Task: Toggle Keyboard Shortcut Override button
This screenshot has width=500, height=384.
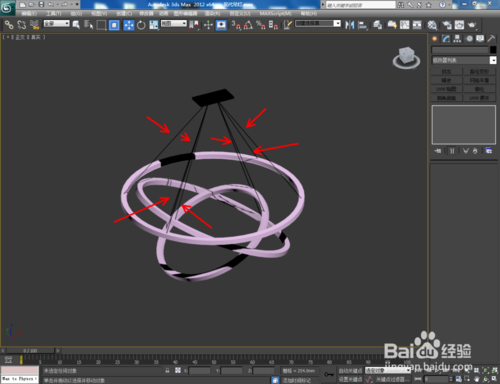Action: 221,25
